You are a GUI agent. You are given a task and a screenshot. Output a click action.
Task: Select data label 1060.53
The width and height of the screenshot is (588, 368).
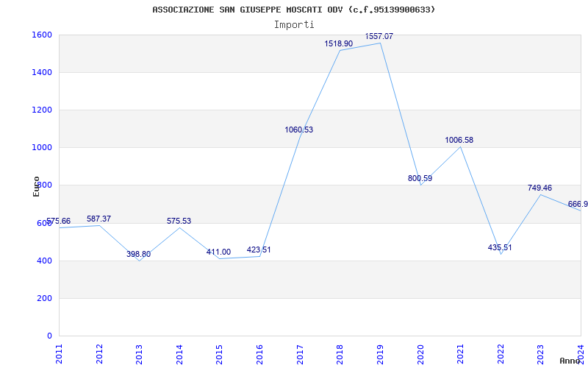point(299,130)
